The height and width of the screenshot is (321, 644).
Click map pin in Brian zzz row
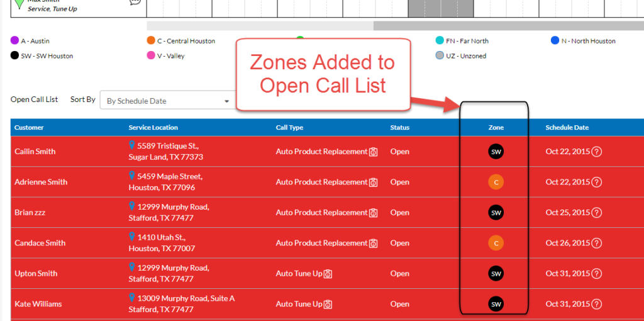pyautogui.click(x=132, y=206)
